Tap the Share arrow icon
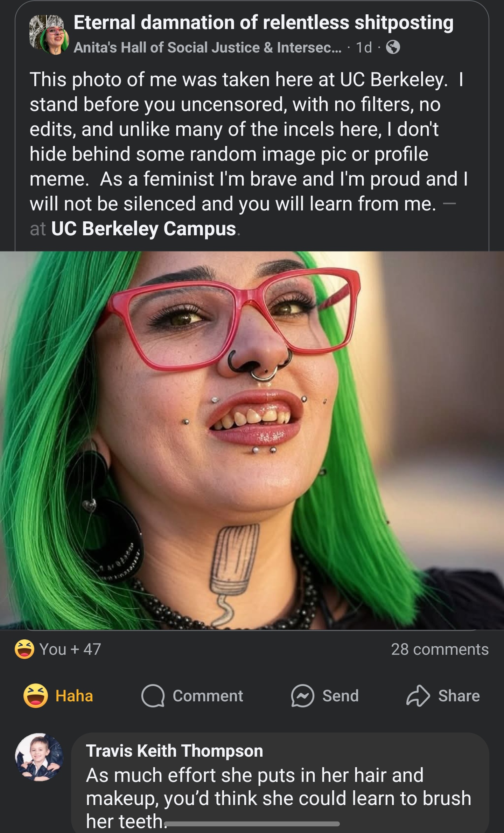 click(x=418, y=696)
